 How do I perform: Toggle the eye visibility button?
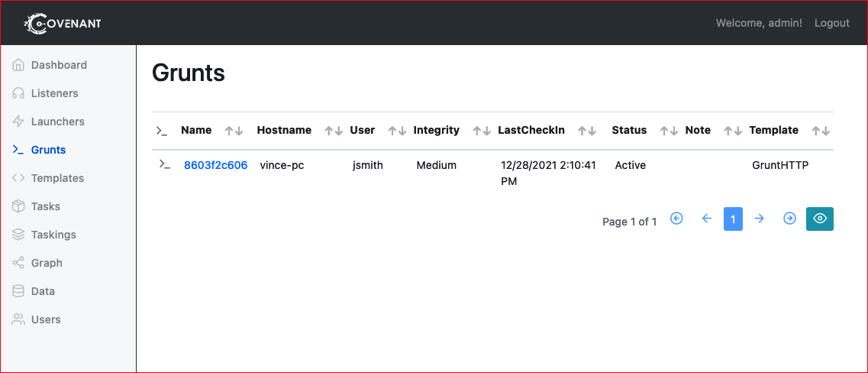tap(819, 219)
